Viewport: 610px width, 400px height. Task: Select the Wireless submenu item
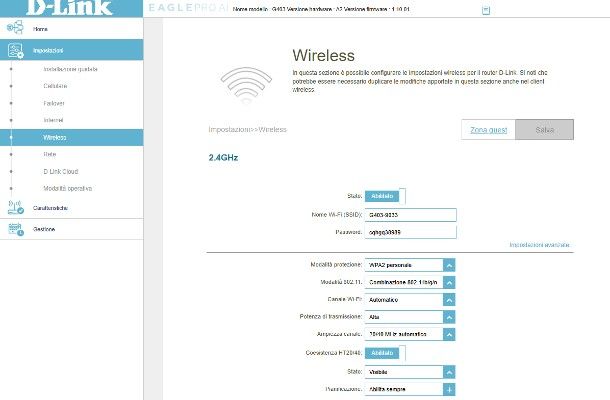coord(72,137)
